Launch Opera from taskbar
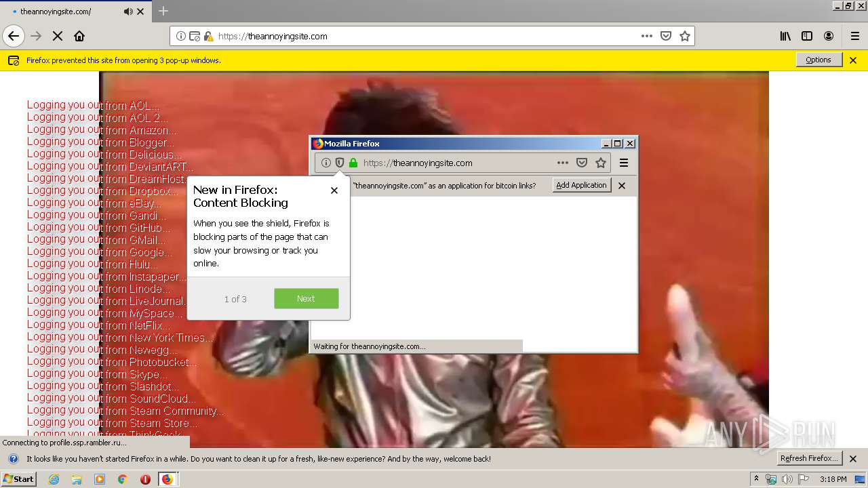Screen dimensions: 868x488 pos(145,479)
